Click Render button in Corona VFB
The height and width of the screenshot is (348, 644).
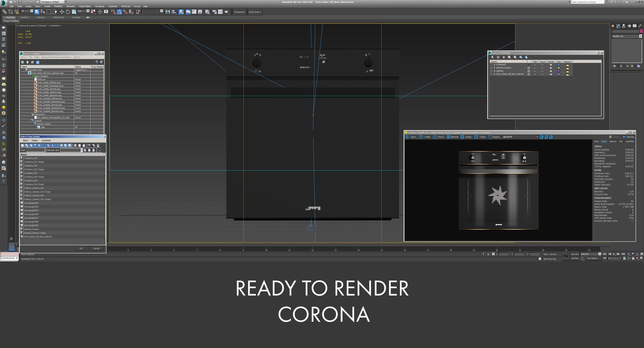tap(629, 137)
